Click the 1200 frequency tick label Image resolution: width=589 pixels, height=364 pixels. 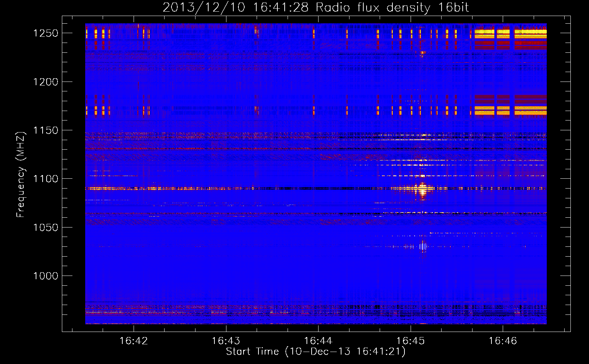point(46,82)
